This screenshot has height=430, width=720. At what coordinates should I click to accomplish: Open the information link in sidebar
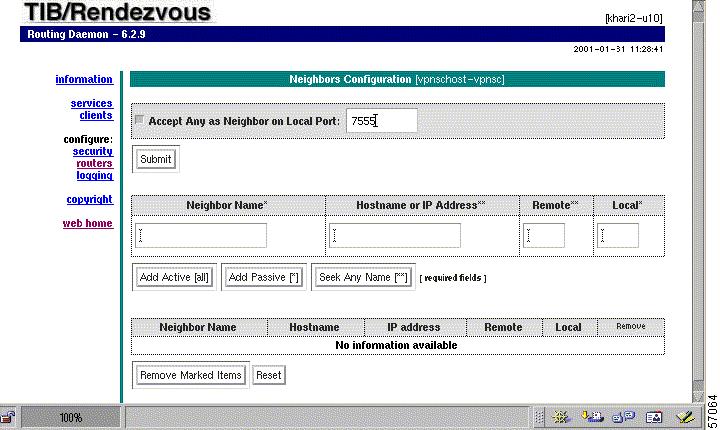tap(84, 79)
